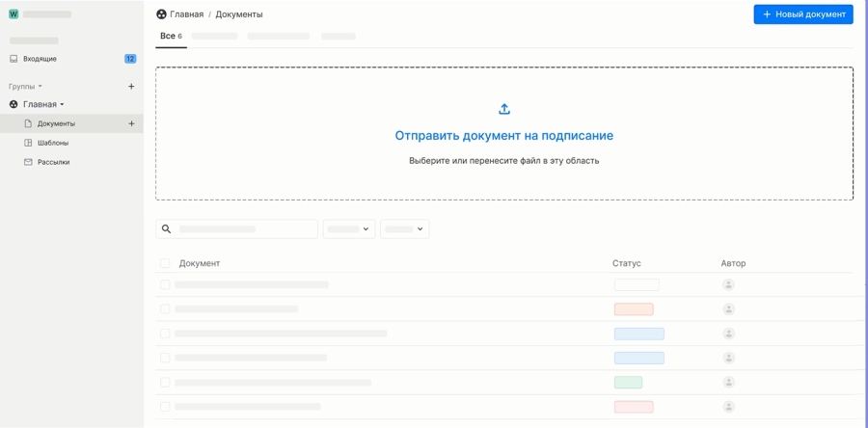
Task: Select the Все 6 tab
Action: pos(171,36)
